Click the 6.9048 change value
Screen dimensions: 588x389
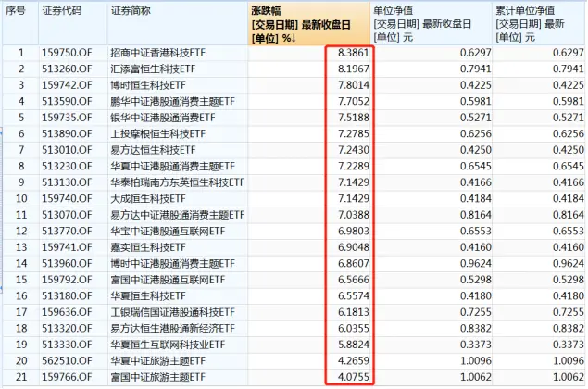353,247
